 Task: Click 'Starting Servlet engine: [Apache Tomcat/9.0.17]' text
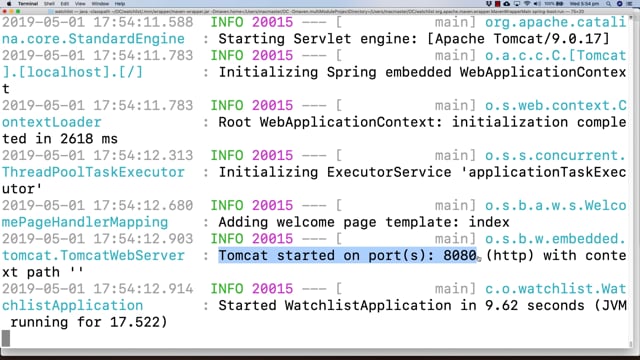414,39
